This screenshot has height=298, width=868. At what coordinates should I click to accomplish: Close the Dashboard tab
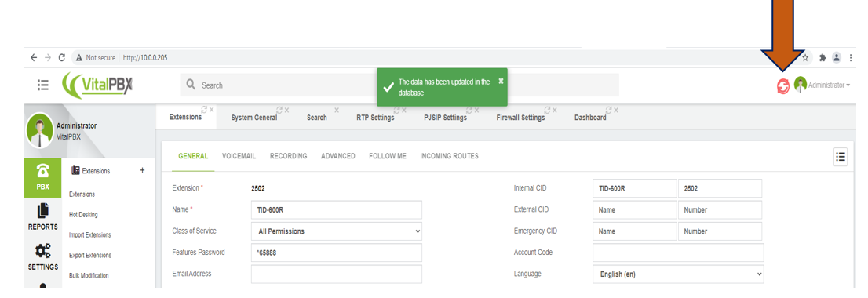[x=615, y=110]
